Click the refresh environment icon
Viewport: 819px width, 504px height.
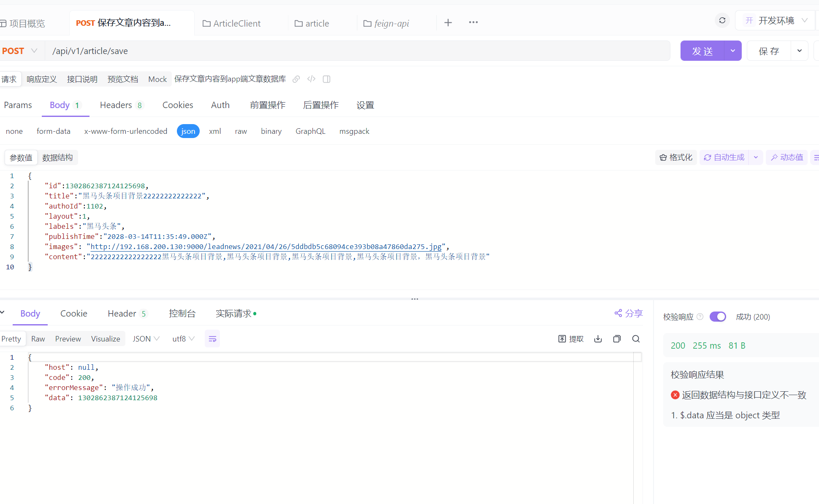pos(722,21)
